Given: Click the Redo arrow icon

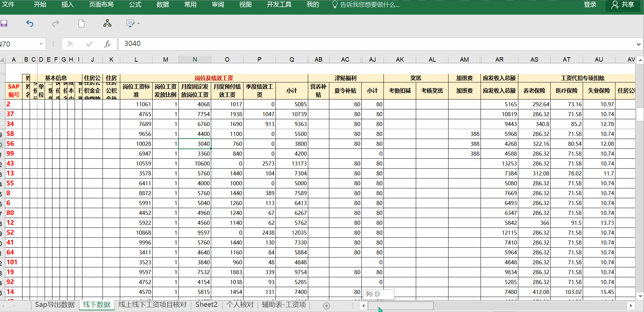Looking at the screenshot, I should click(56, 24).
